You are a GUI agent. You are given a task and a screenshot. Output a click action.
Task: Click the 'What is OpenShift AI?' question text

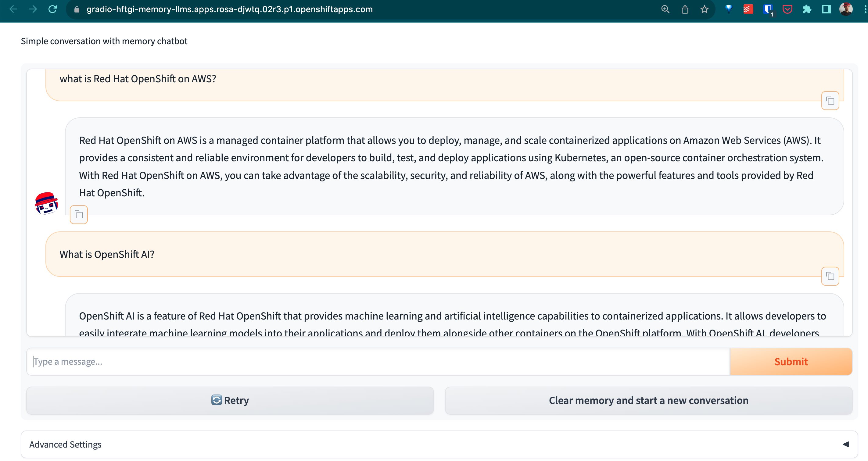point(107,254)
